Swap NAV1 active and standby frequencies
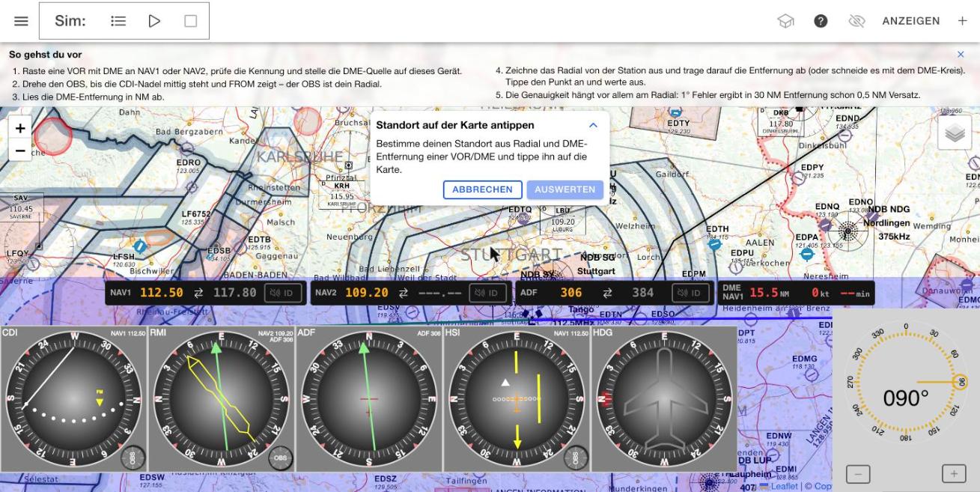Viewport: 980px width, 492px height. [198, 293]
